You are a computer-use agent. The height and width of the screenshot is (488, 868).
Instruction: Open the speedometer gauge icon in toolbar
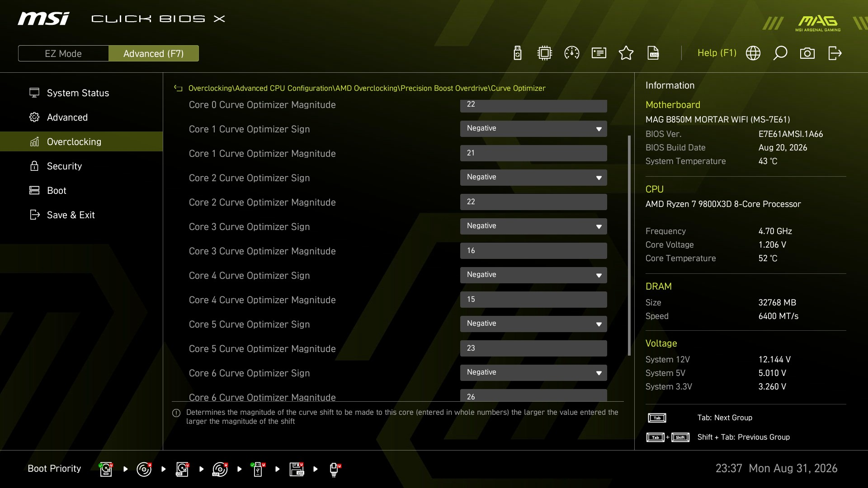coord(572,53)
